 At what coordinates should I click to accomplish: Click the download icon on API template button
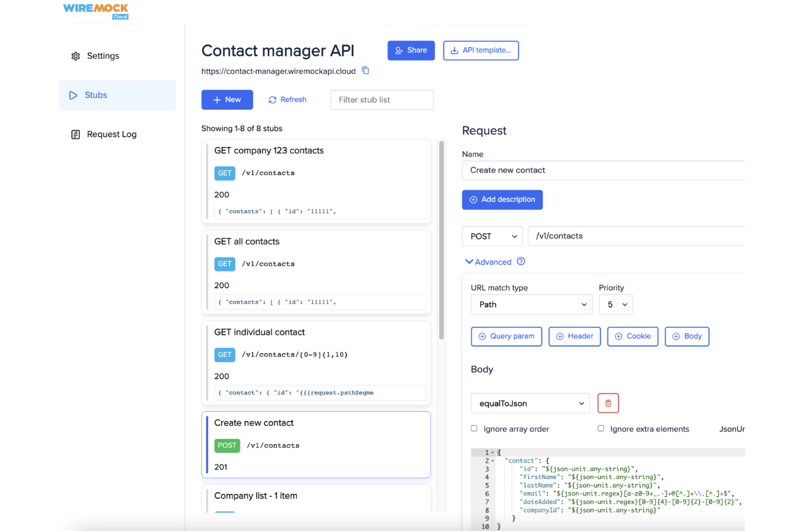pyautogui.click(x=453, y=50)
